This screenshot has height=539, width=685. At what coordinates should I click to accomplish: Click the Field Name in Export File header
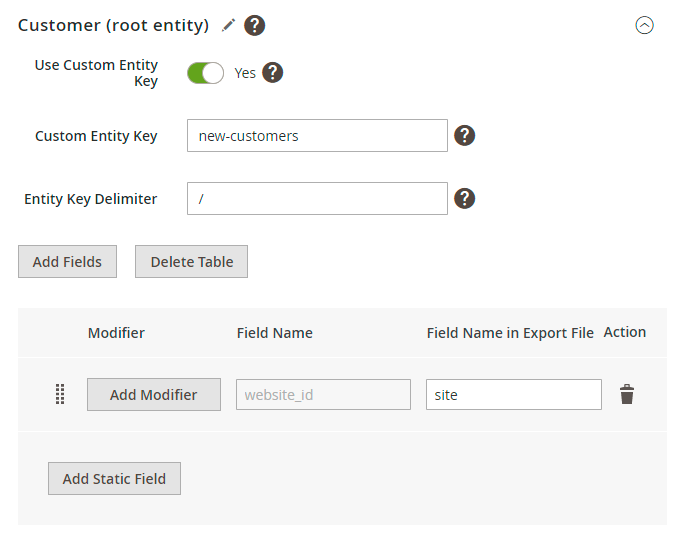click(x=510, y=333)
